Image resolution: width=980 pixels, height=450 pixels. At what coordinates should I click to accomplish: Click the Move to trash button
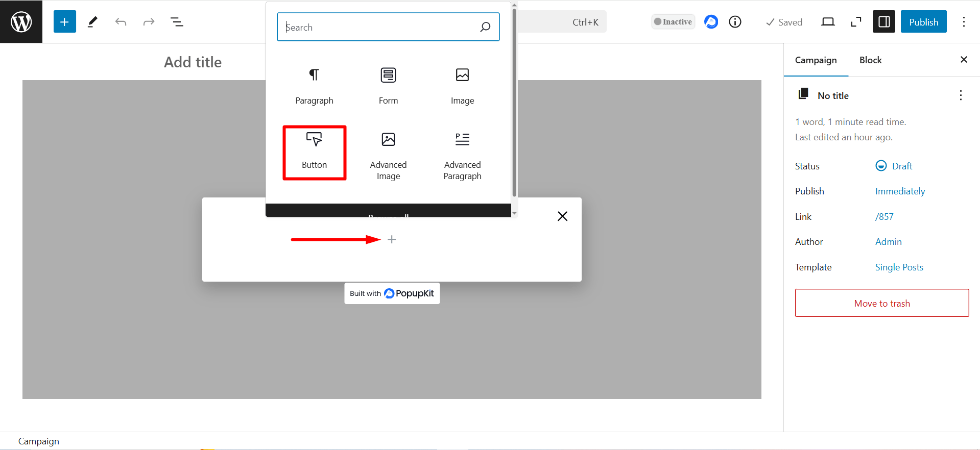pos(881,303)
